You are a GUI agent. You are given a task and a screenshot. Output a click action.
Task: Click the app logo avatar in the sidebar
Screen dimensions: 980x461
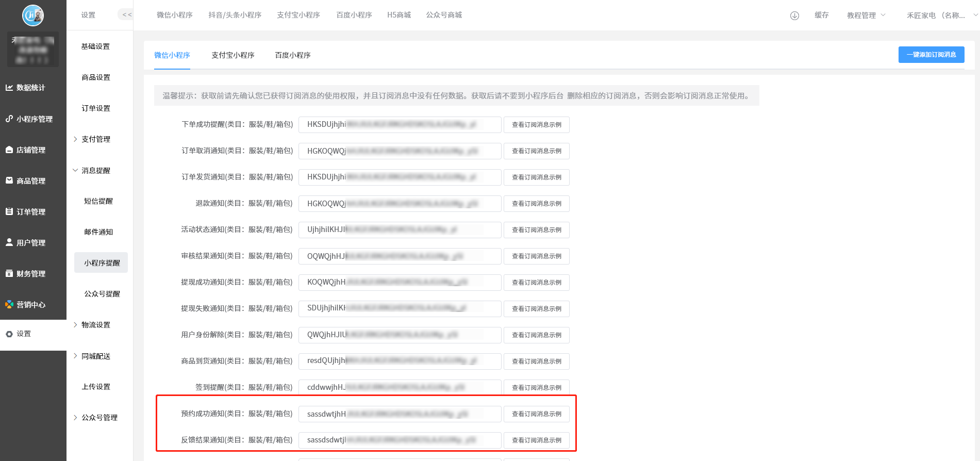(33, 15)
